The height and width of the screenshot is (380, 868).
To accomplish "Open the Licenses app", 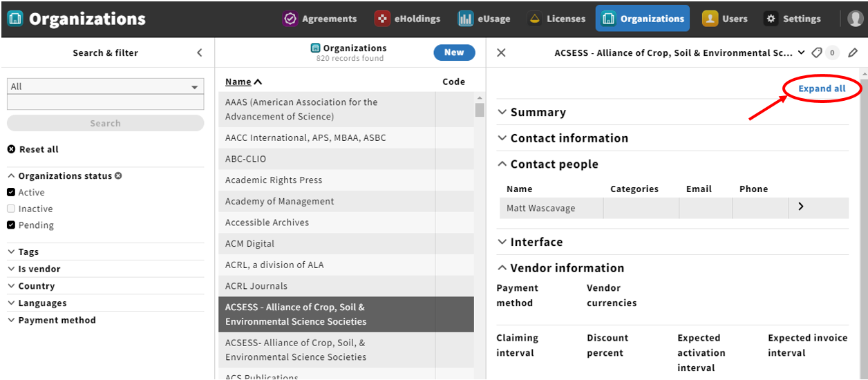I will point(556,19).
